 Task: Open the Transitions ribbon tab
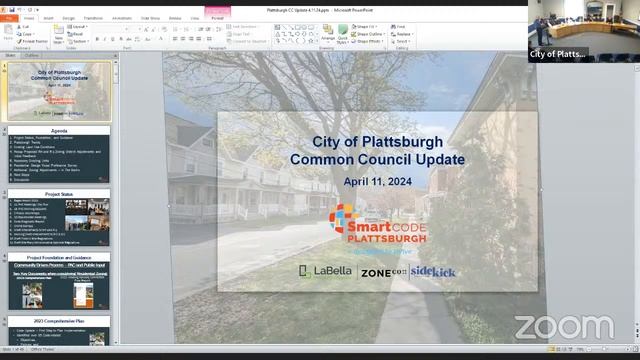tap(93, 18)
